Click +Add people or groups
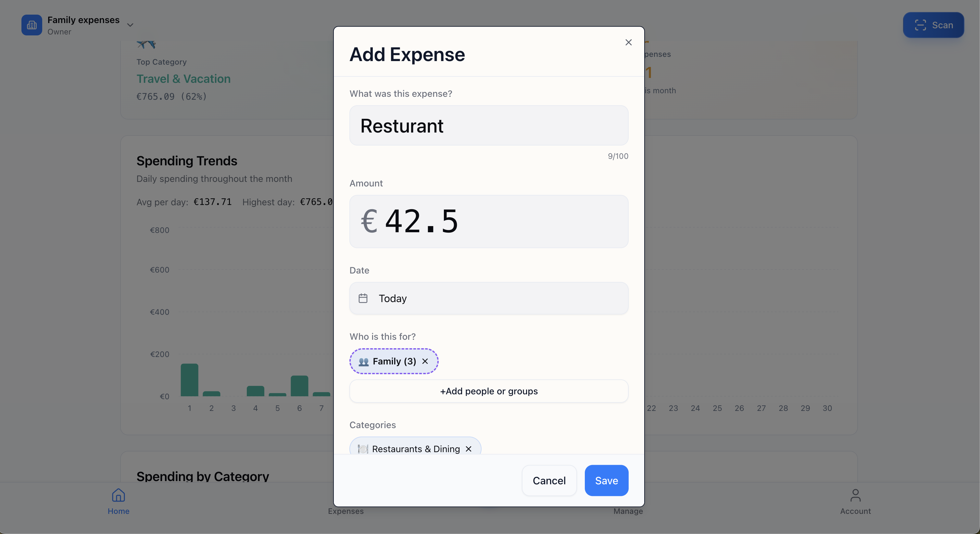The image size is (980, 534). pos(488,391)
